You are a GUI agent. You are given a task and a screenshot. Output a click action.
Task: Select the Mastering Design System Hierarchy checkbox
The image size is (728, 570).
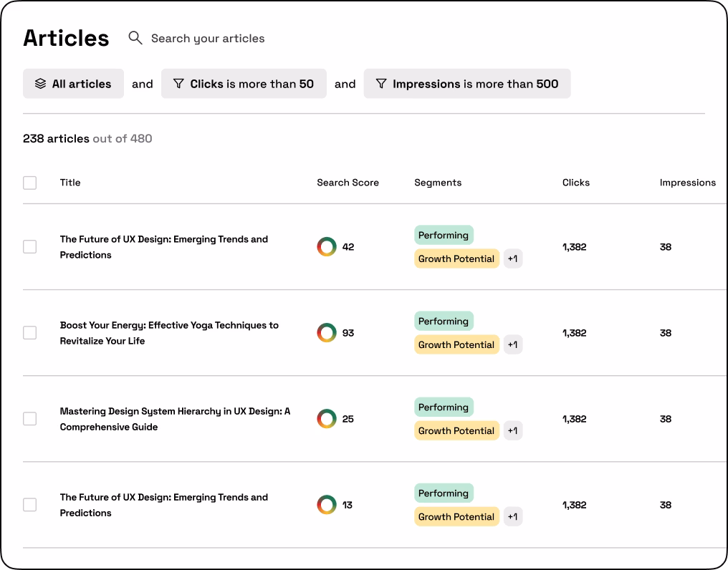pyautogui.click(x=30, y=419)
